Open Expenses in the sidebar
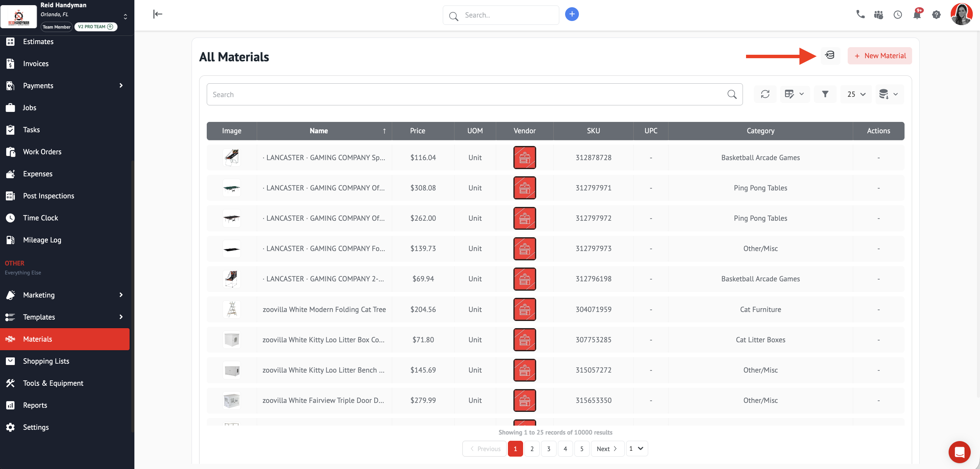 tap(65, 174)
